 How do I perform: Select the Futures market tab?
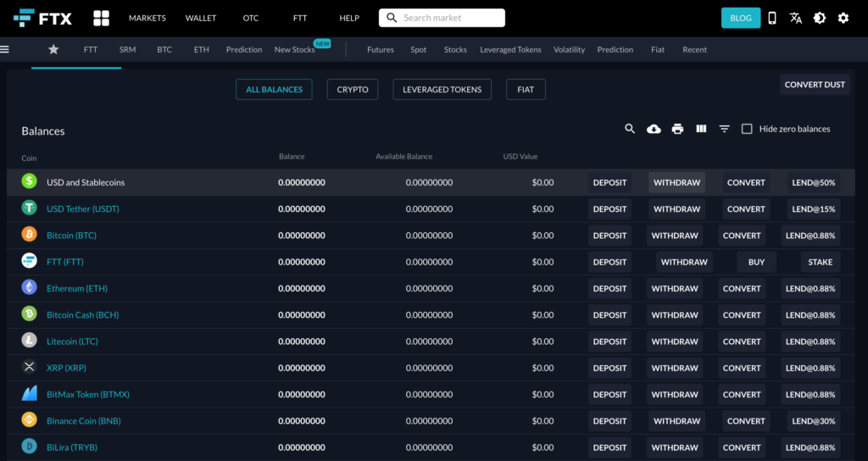tap(381, 49)
